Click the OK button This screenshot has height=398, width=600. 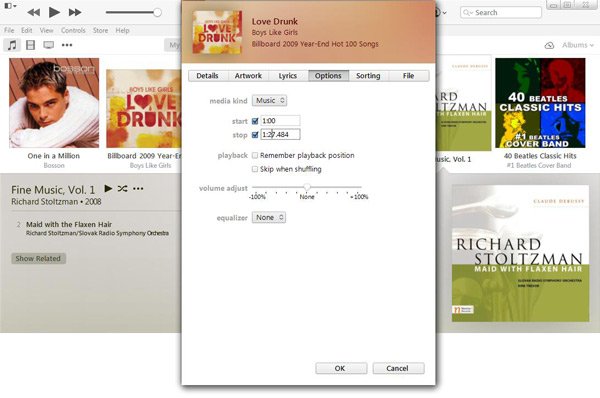[341, 368]
